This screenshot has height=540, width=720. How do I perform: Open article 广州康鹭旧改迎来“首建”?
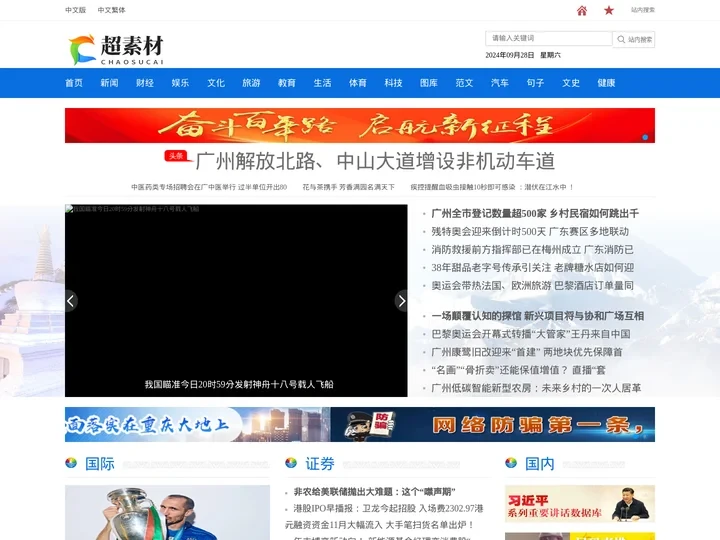point(527,352)
